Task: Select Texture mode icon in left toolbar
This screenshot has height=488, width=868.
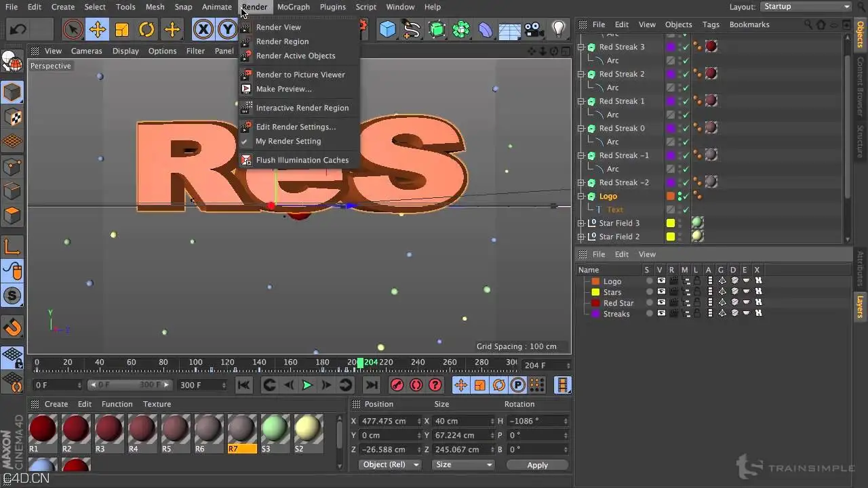Action: coord(12,117)
